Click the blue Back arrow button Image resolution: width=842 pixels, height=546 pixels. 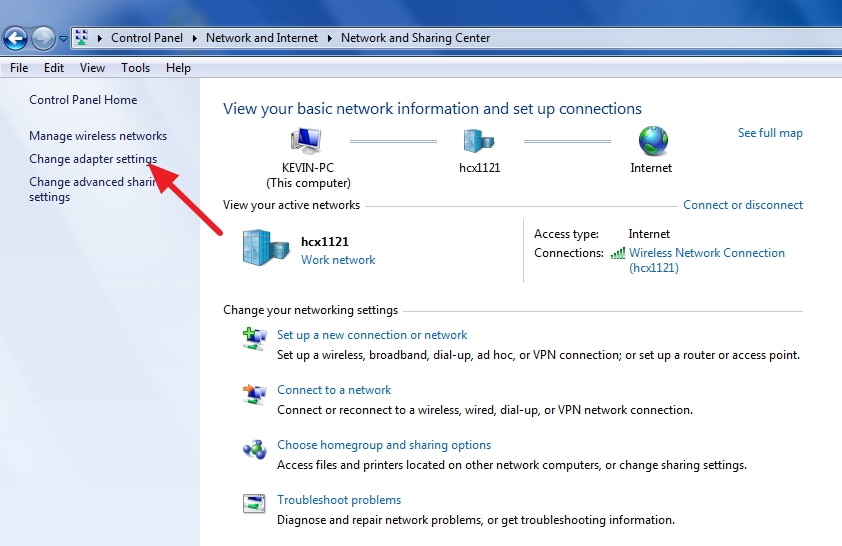pyautogui.click(x=15, y=38)
